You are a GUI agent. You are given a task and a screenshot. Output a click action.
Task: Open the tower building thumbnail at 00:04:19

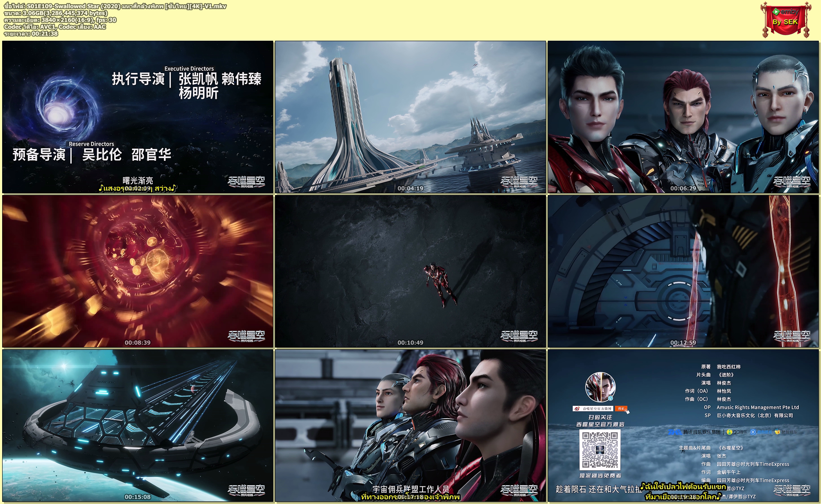(410, 117)
